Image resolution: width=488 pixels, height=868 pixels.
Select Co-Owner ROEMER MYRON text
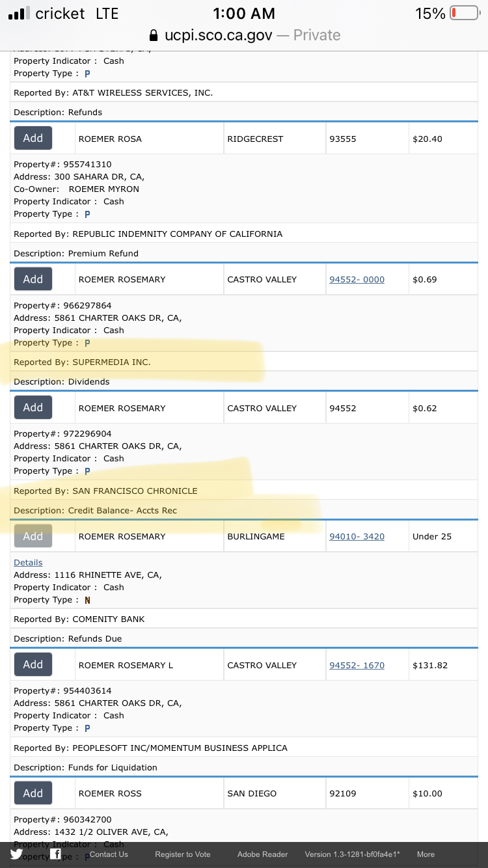point(76,189)
